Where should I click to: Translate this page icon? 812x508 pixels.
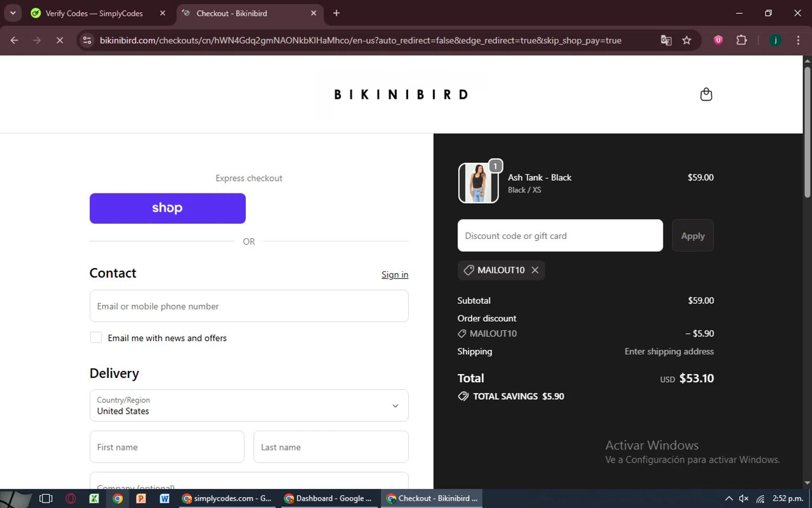click(666, 40)
